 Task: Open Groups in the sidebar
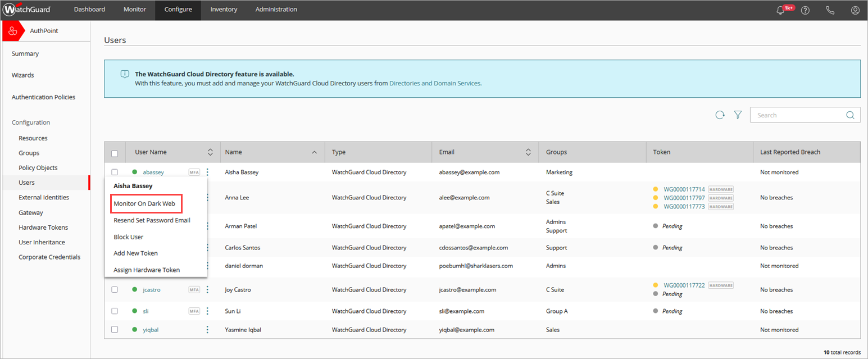[x=29, y=153]
